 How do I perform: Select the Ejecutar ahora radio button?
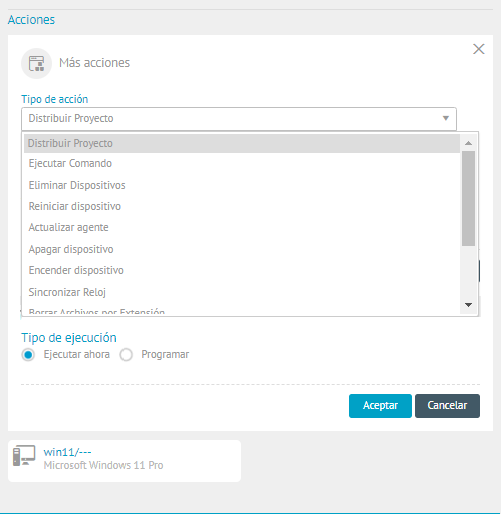tap(28, 355)
